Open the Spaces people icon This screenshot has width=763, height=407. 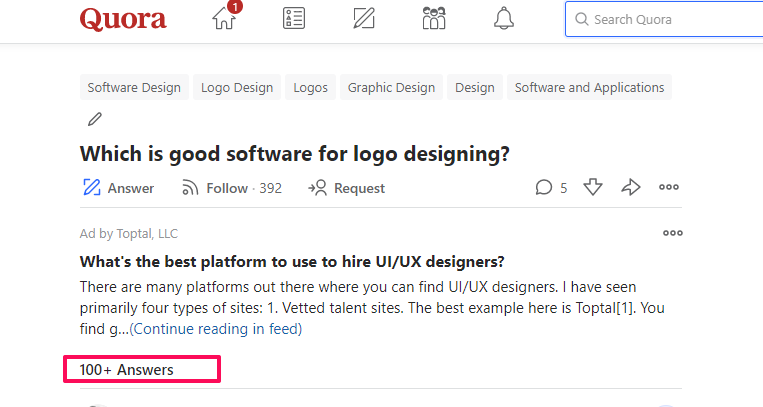[x=434, y=19]
